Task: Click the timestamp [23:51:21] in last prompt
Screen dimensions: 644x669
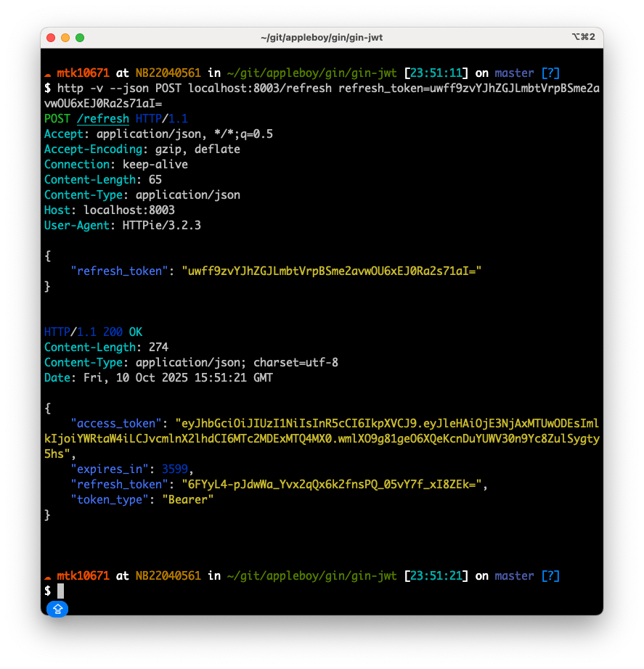Action: [x=436, y=576]
